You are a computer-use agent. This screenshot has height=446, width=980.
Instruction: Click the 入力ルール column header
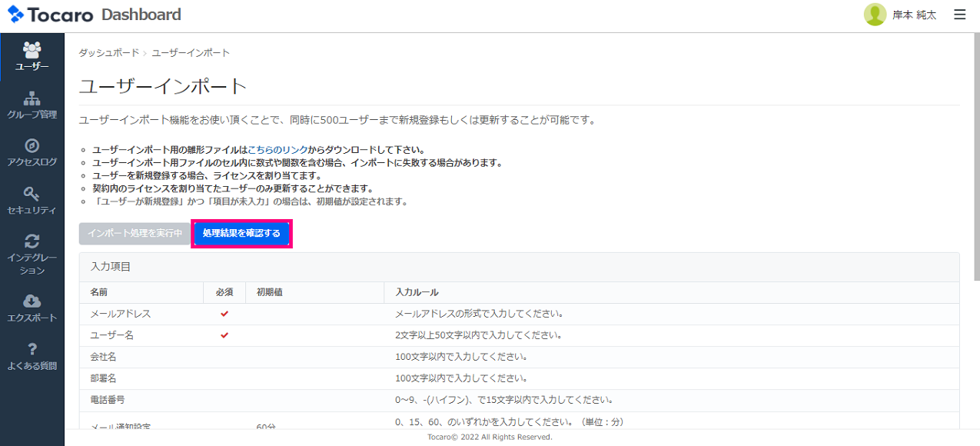417,292
